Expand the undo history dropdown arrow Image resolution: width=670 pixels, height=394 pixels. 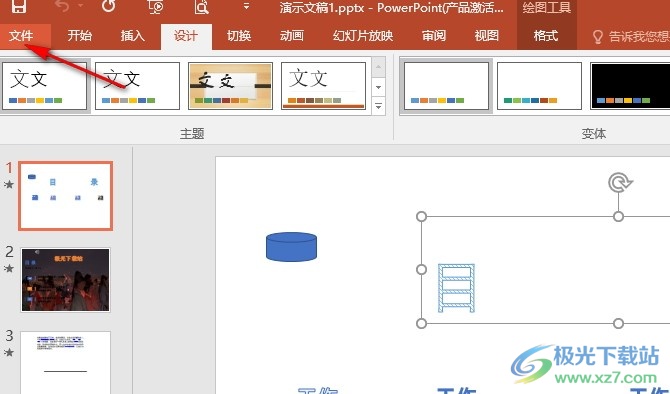tap(80, 6)
